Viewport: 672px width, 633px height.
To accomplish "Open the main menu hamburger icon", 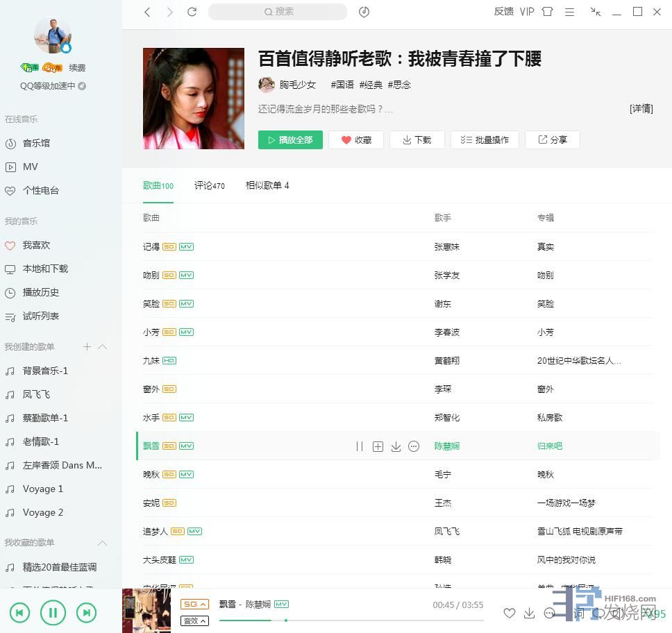I will 569,12.
